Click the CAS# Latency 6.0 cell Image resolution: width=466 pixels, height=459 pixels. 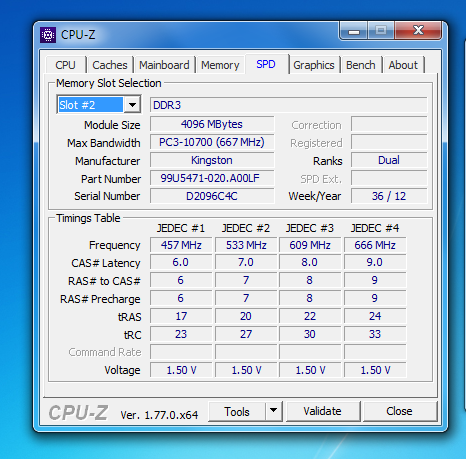[x=181, y=262]
